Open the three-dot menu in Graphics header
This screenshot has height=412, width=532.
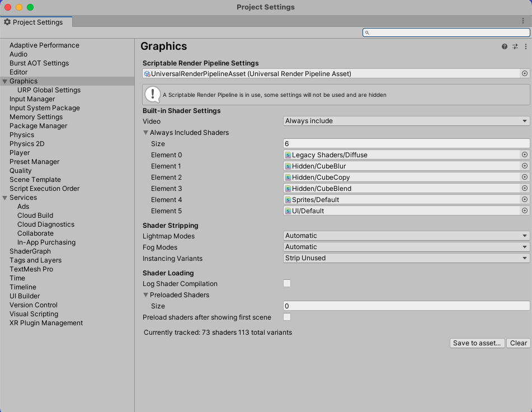point(526,46)
